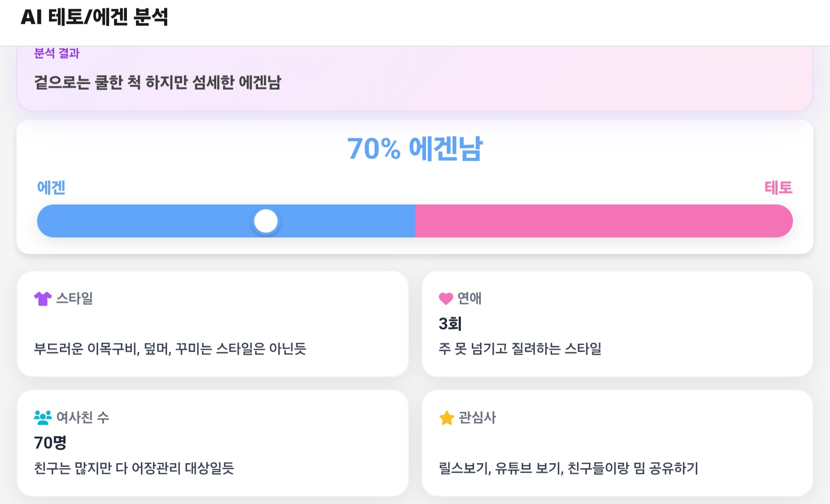830x504 pixels.
Task: Click the 3회 value in 연애 card
Action: click(450, 324)
